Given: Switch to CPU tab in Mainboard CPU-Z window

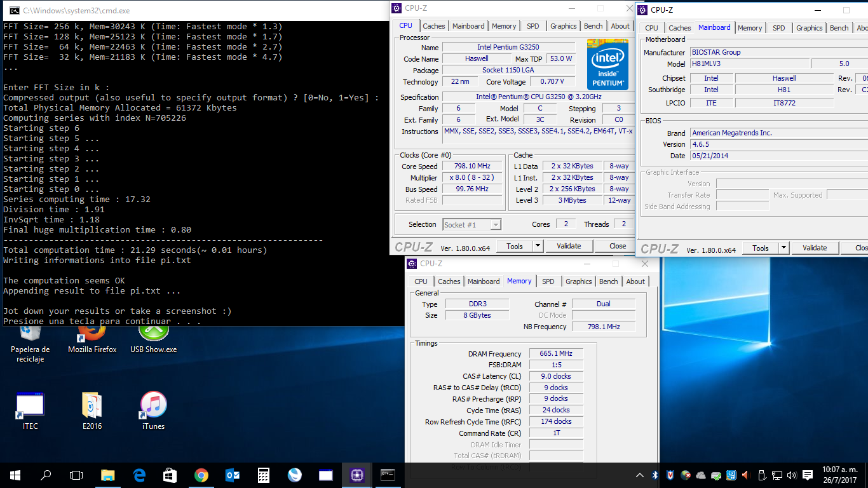Looking at the screenshot, I should tap(651, 28).
